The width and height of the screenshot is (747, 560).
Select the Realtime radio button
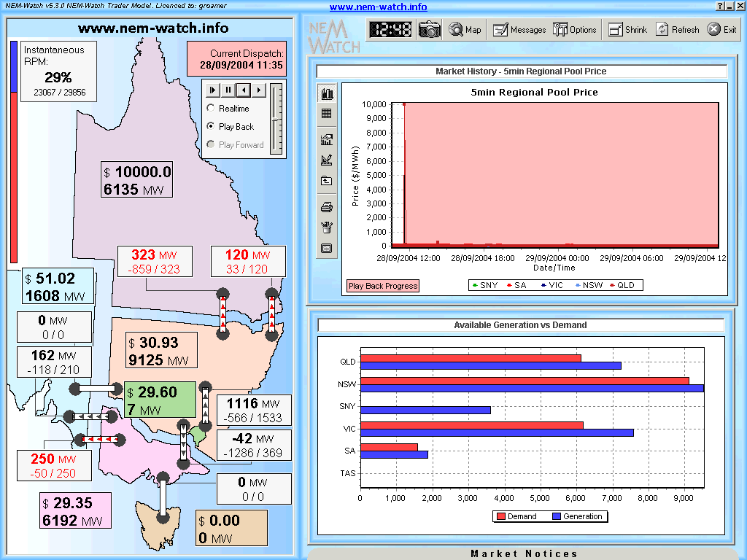coord(211,109)
